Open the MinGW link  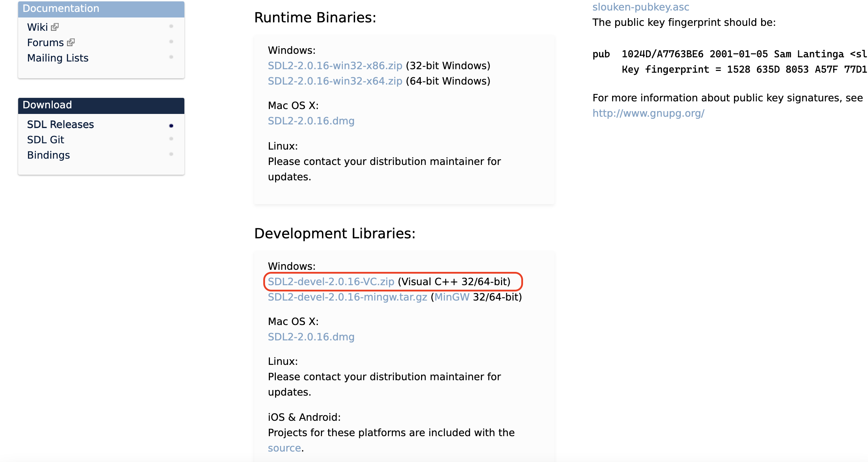click(452, 297)
